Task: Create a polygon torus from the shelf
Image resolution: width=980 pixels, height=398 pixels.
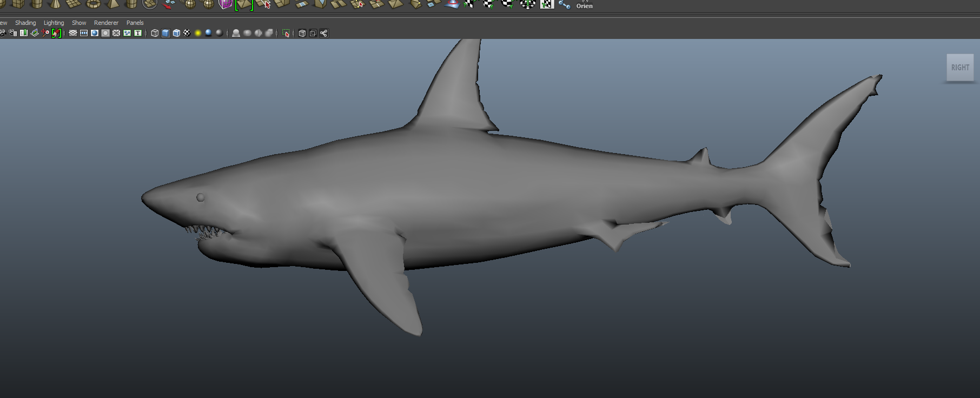Action: (94, 4)
